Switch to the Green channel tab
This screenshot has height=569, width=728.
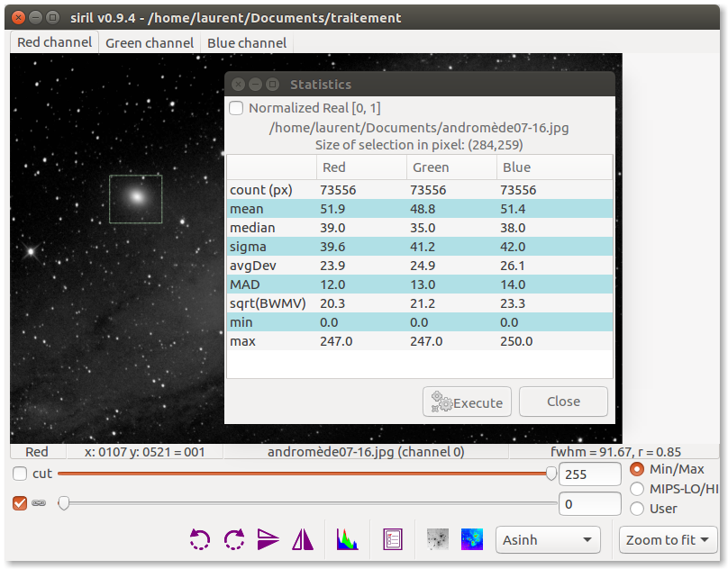tap(150, 43)
